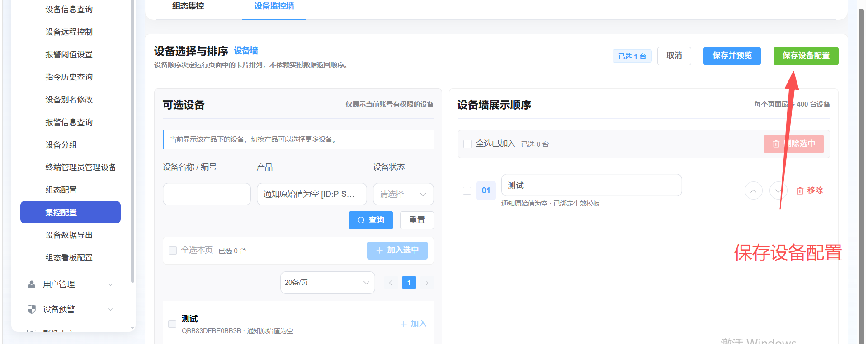Click the trash icon beside 移除
The width and height of the screenshot is (868, 344).
(800, 191)
